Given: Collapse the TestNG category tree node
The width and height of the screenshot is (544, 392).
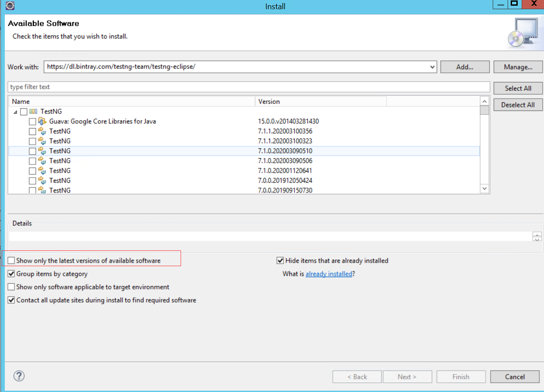Looking at the screenshot, I should pyautogui.click(x=15, y=112).
